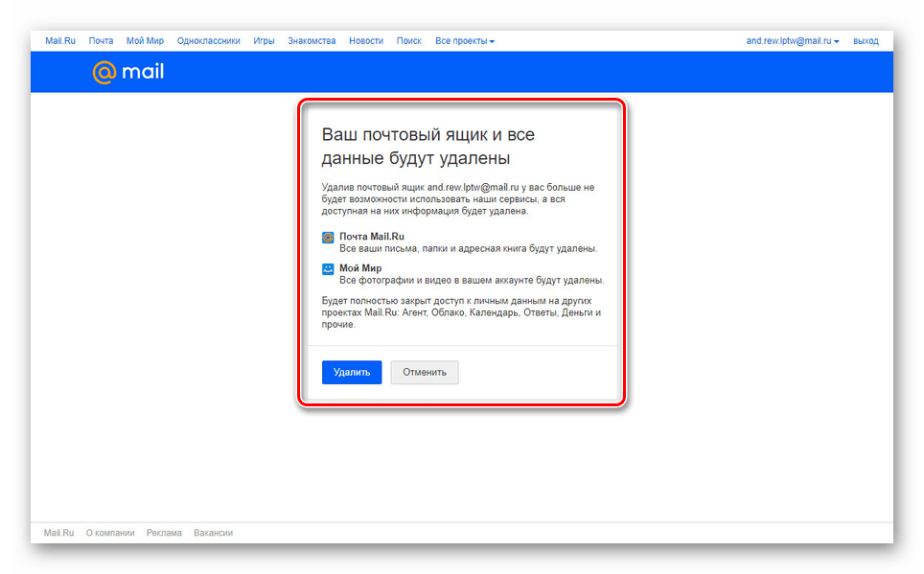Click the Мой Мир smiley icon

pyautogui.click(x=328, y=269)
